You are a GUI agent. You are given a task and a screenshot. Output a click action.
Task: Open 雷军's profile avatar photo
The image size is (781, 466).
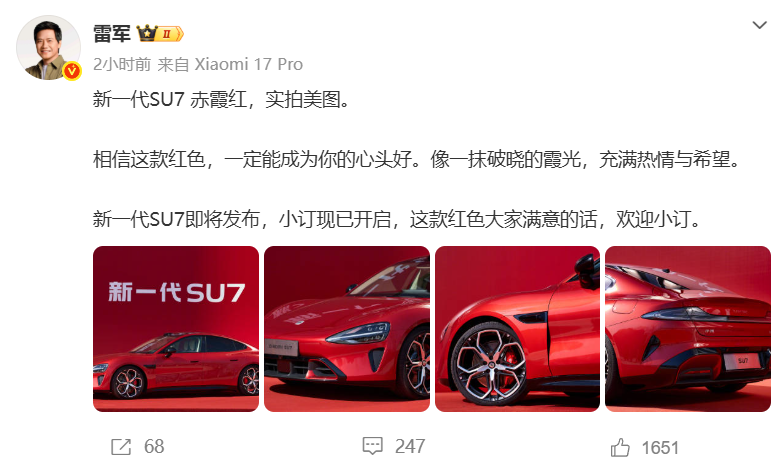point(48,47)
